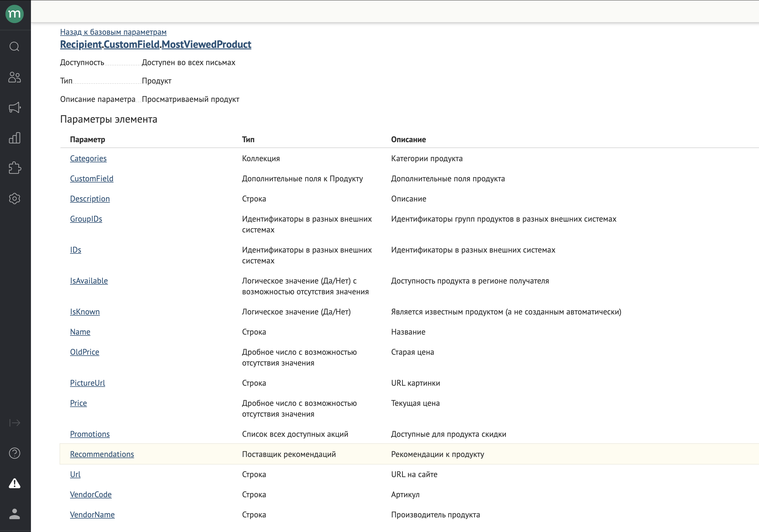Open reports via the bar chart icon

click(x=15, y=138)
